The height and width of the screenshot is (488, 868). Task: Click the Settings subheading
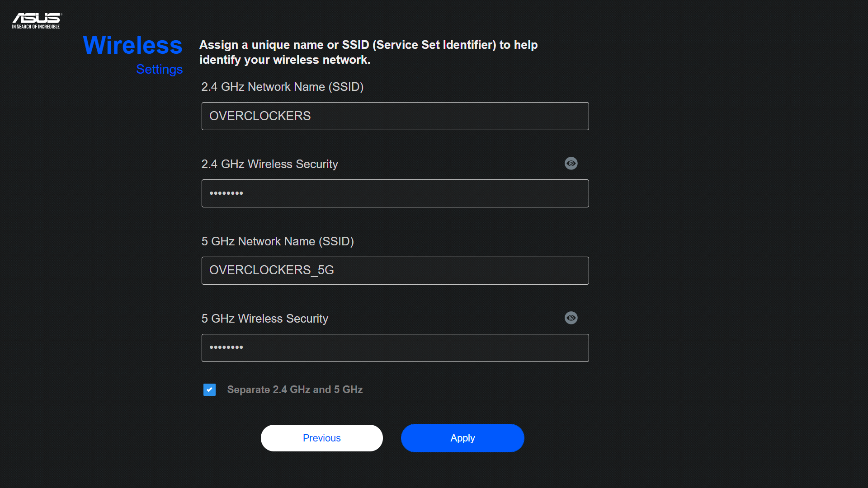[159, 69]
